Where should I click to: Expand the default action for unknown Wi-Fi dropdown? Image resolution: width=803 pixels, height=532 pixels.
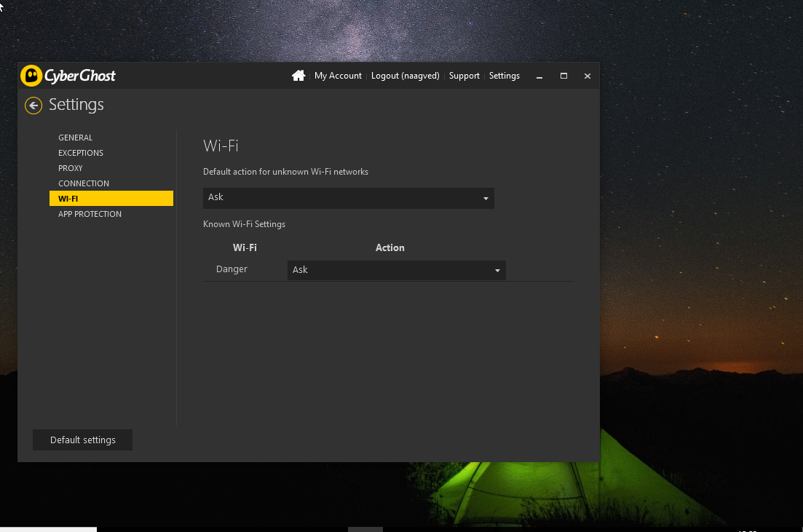pos(348,198)
